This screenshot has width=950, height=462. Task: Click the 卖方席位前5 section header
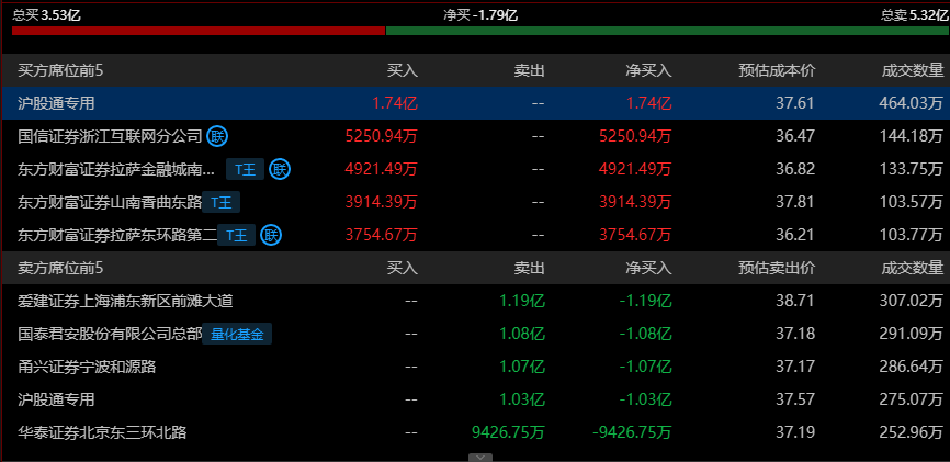click(x=61, y=268)
